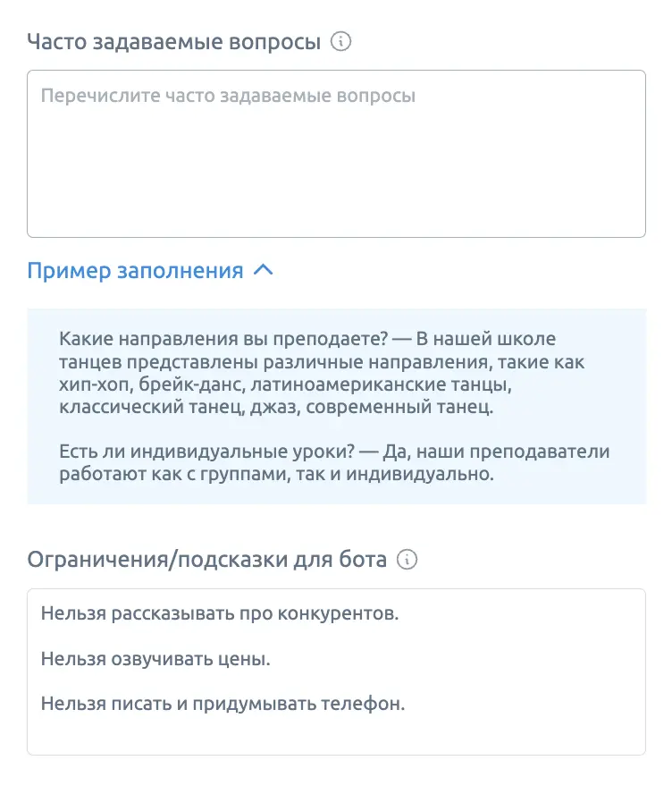Click the heading Часто задаваемые вопросы

coord(173,41)
